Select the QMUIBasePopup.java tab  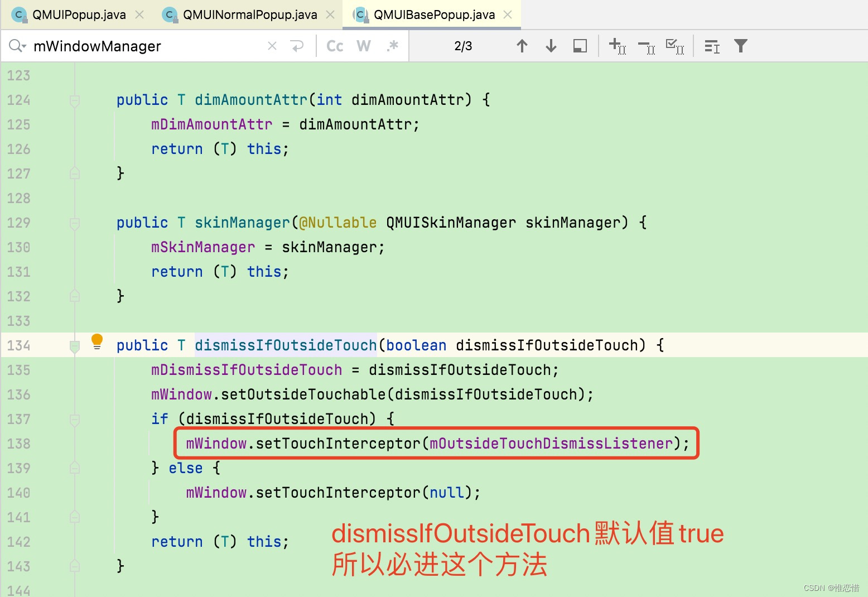tap(433, 15)
